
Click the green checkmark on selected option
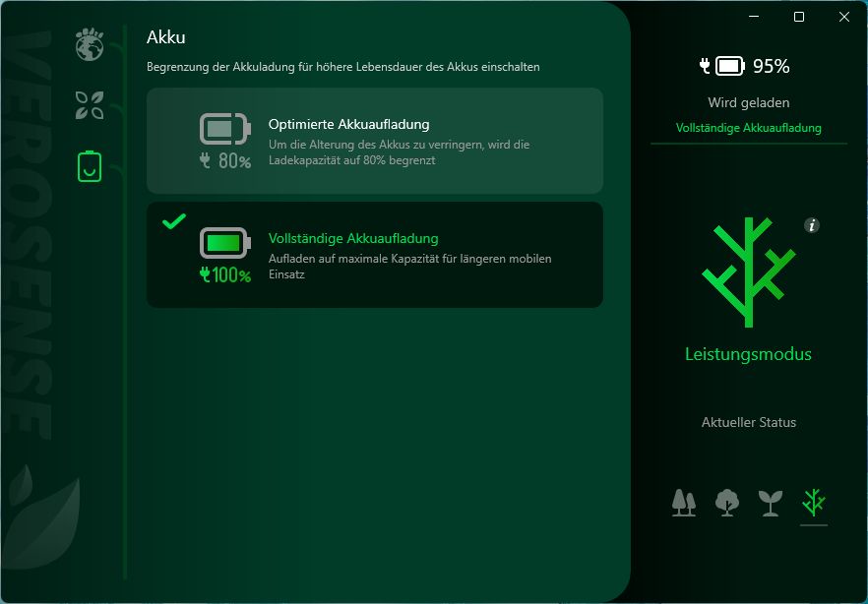click(x=174, y=221)
